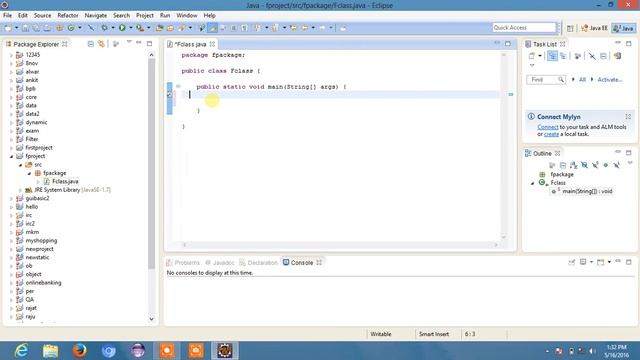
Task: Open Package Explorer view menu triangle
Action: (129, 42)
